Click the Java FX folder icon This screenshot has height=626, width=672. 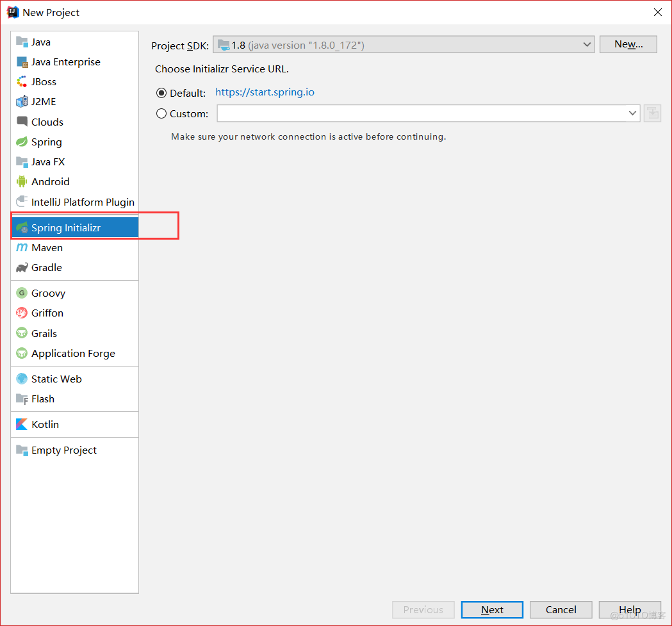tap(22, 161)
